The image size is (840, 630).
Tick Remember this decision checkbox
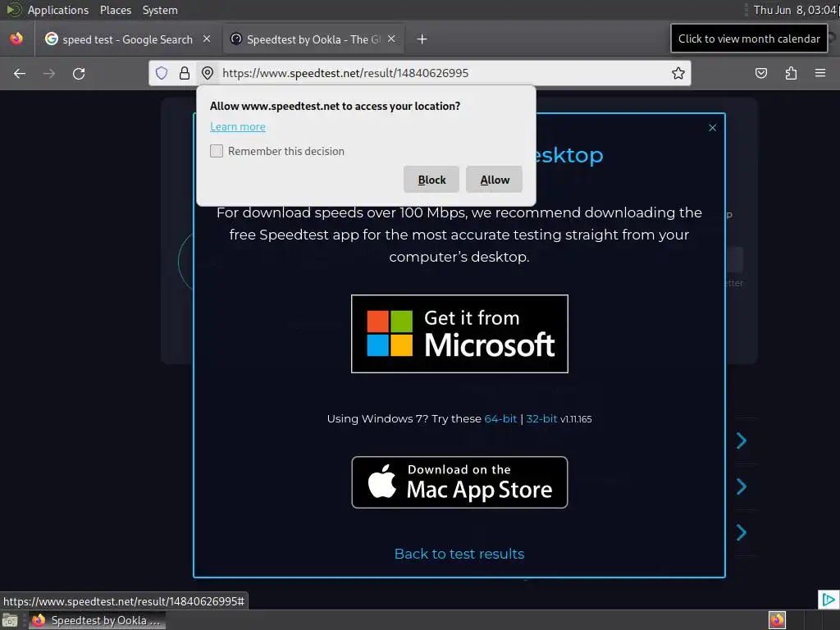[217, 151]
